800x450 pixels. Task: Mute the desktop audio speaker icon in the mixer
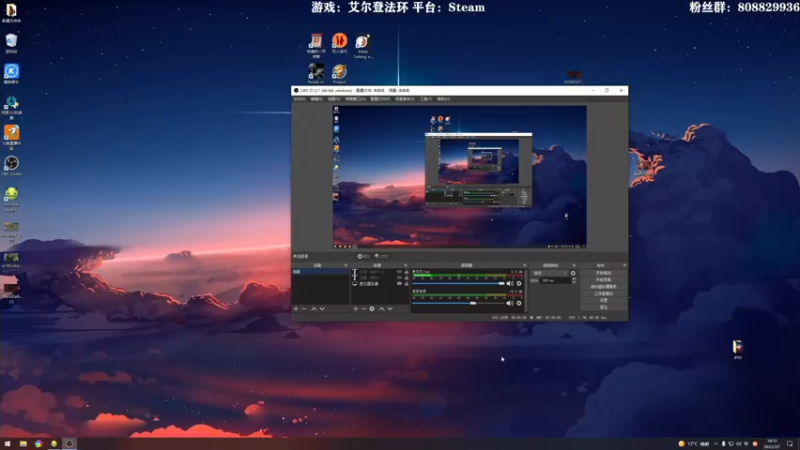tap(509, 303)
